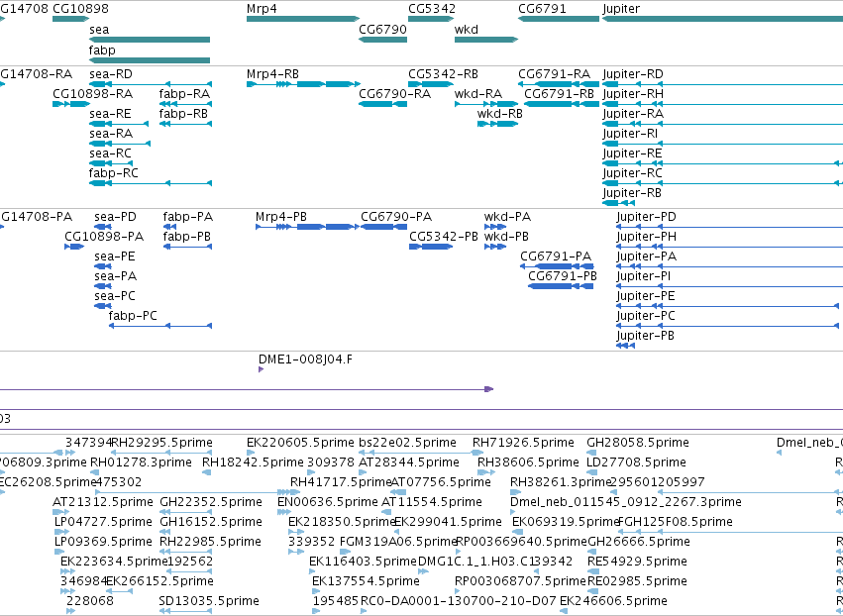
Task: Click EST GH28058.5prime
Action: [x=638, y=443]
